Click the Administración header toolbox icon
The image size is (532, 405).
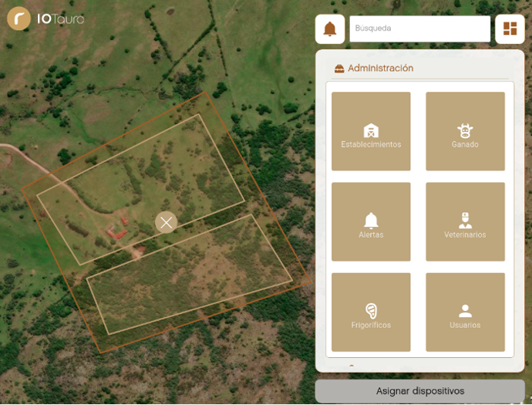339,68
